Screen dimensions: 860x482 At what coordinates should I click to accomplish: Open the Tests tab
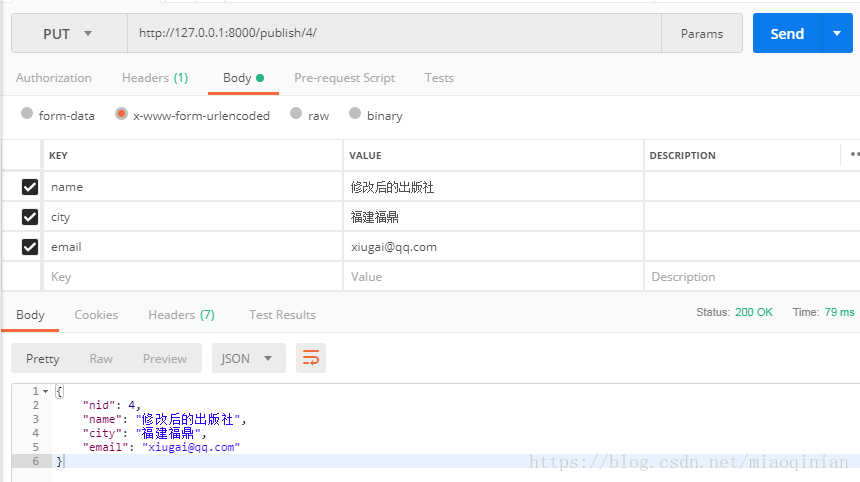click(439, 78)
